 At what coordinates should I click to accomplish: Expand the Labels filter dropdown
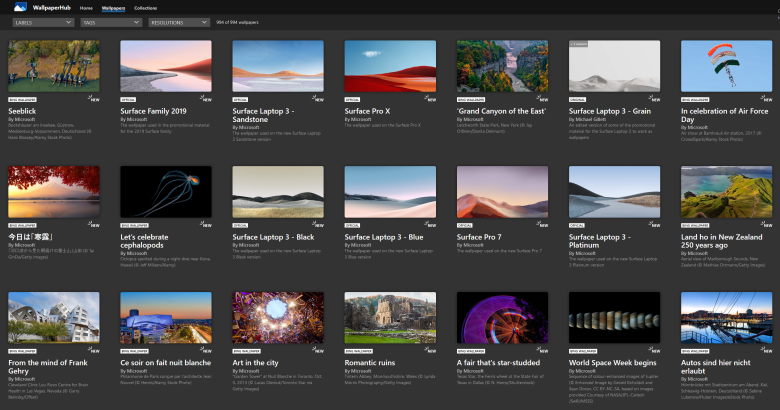[41, 21]
